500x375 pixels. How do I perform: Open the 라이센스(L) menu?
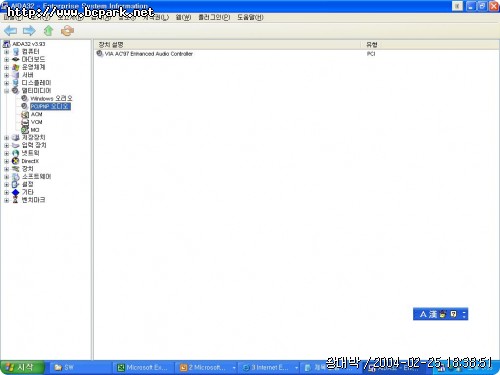[156, 17]
